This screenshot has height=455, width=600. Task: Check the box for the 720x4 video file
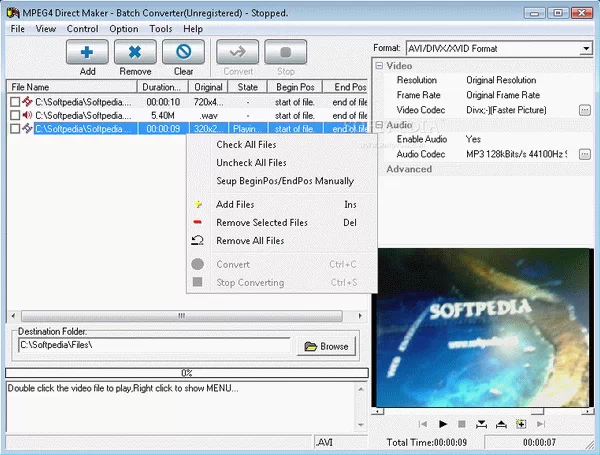click(x=15, y=102)
